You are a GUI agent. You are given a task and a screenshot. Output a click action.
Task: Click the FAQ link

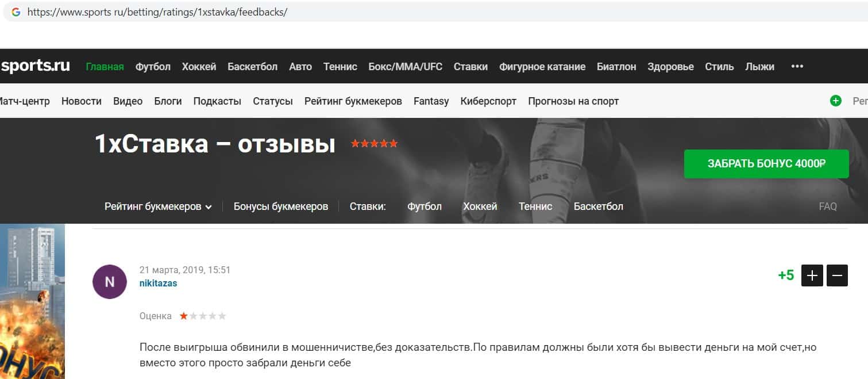click(828, 206)
